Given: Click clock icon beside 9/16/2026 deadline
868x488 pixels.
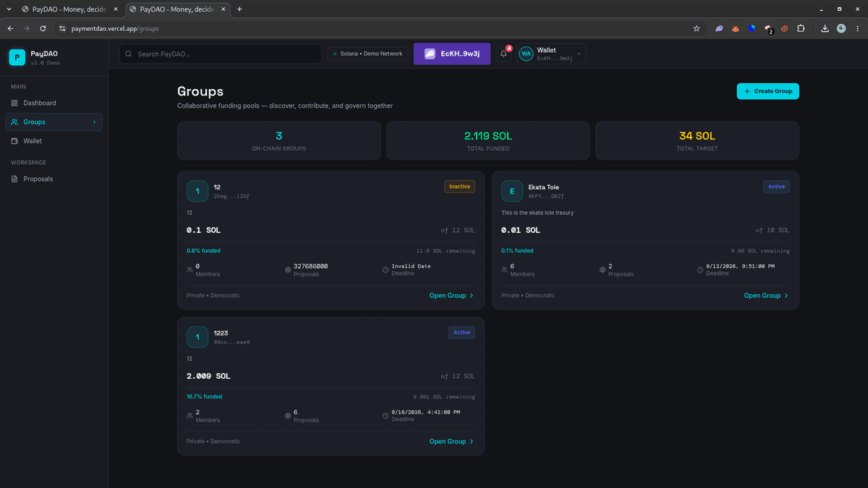Looking at the screenshot, I should tap(386, 416).
